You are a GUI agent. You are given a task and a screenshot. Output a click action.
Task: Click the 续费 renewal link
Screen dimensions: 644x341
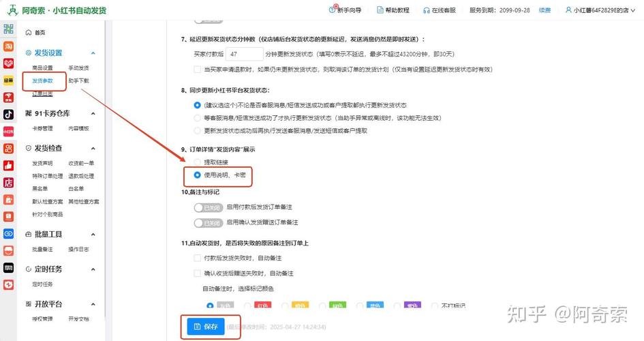pyautogui.click(x=545, y=11)
